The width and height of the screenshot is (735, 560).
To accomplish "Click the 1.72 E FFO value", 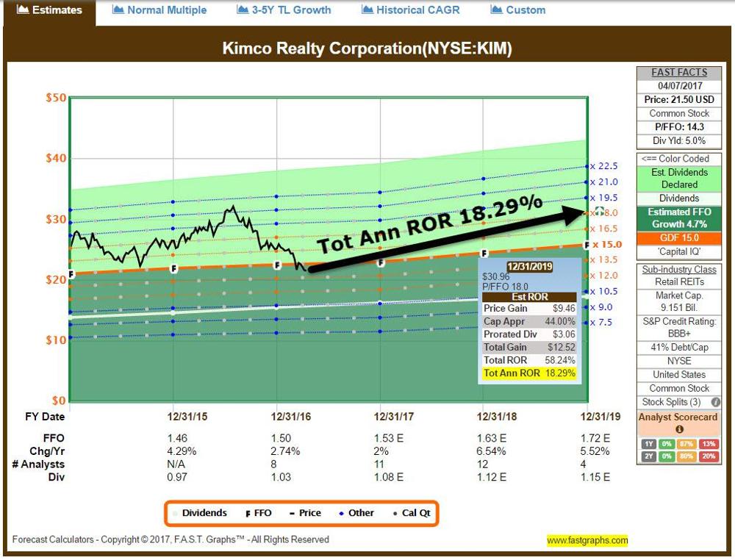I will (595, 439).
